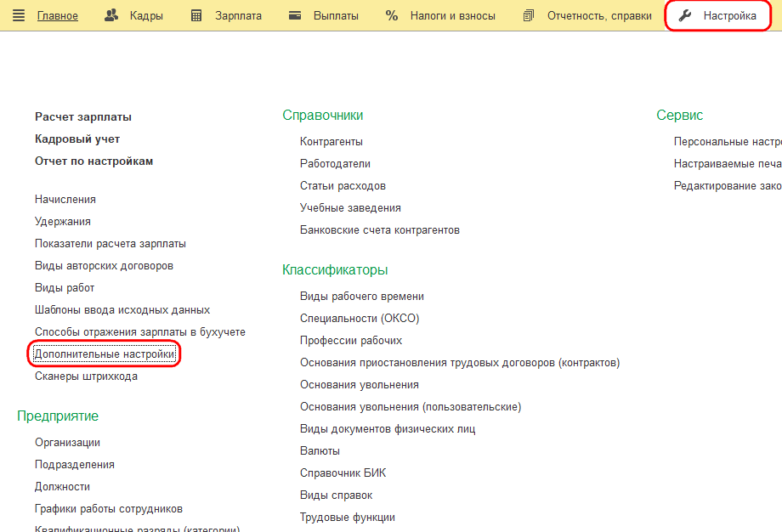
Task: Open Профессии рабочих classifier
Action: [x=350, y=341]
